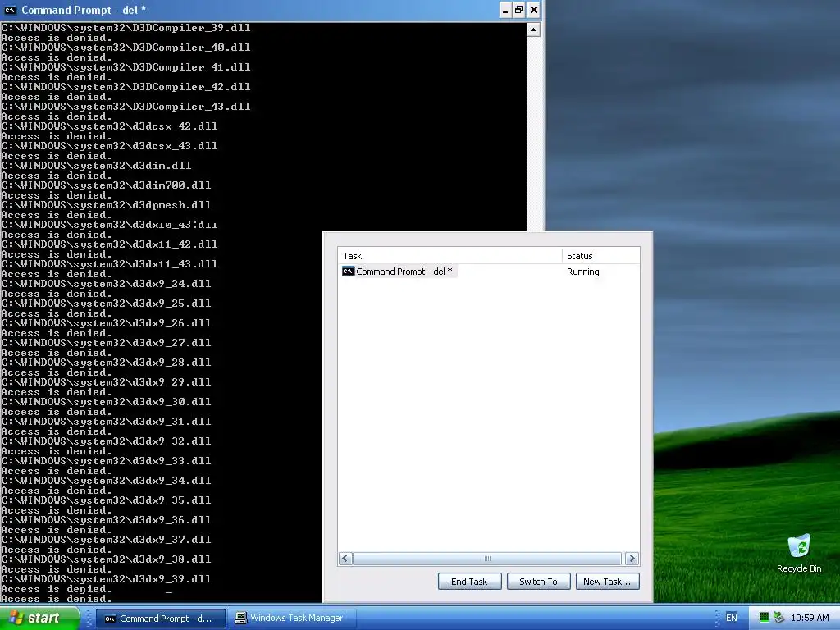Click the Safely Remove Hardware tray icon

pyautogui.click(x=778, y=618)
